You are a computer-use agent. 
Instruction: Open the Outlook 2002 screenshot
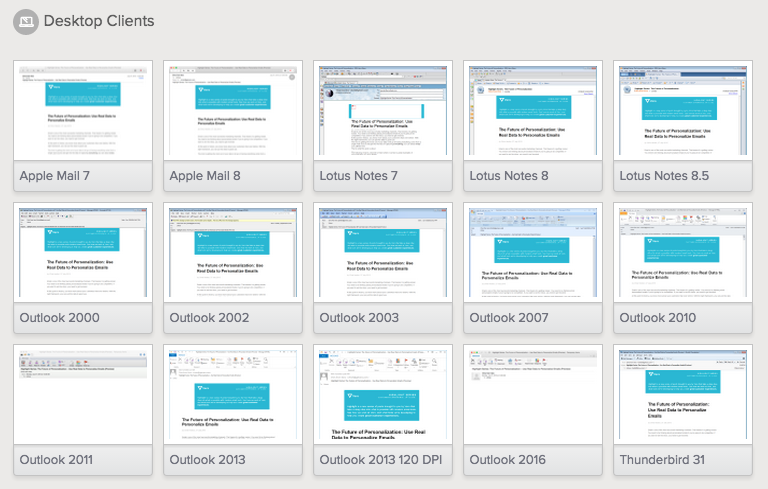pos(233,253)
